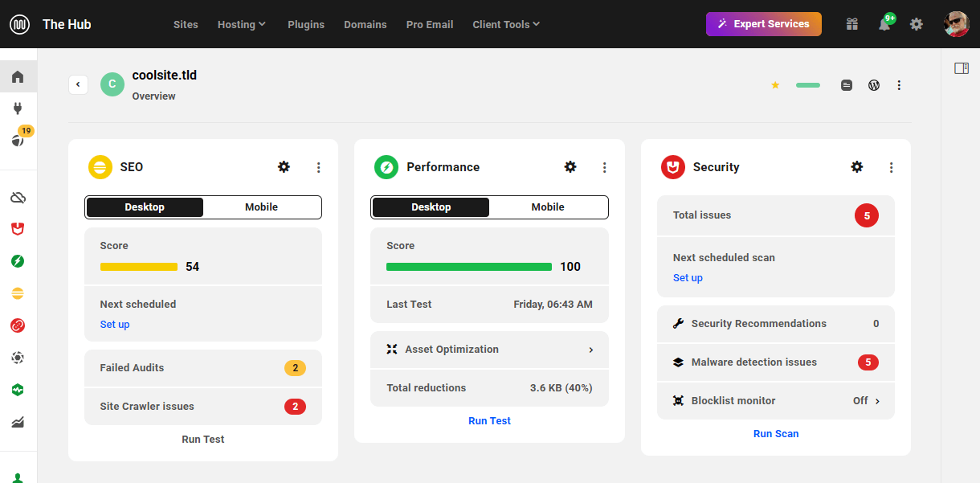980x483 pixels.
Task: Open the red shield Defender sidebar icon
Action: [x=18, y=229]
